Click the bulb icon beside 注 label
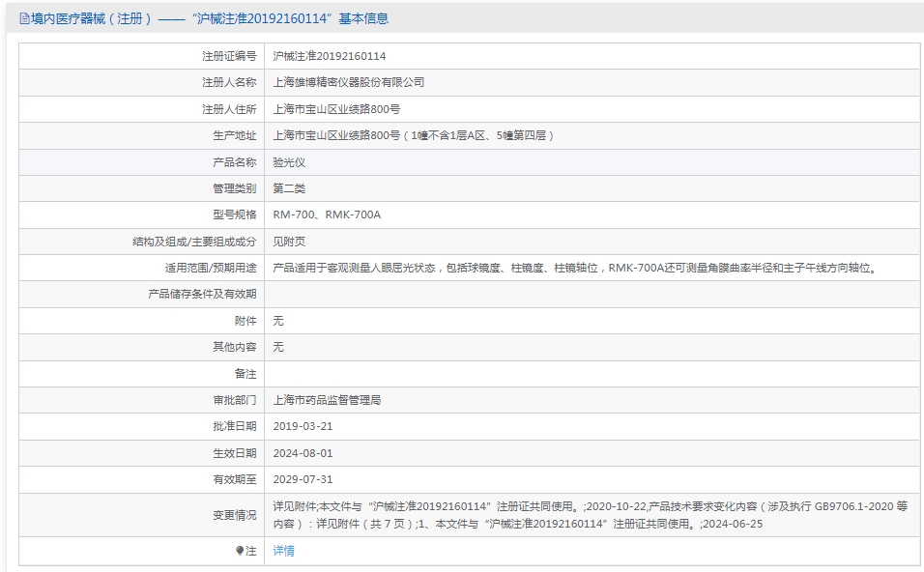 coord(240,551)
